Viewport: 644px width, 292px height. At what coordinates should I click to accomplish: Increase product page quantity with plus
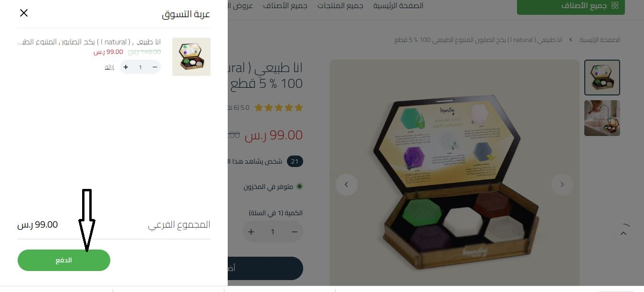tap(251, 232)
